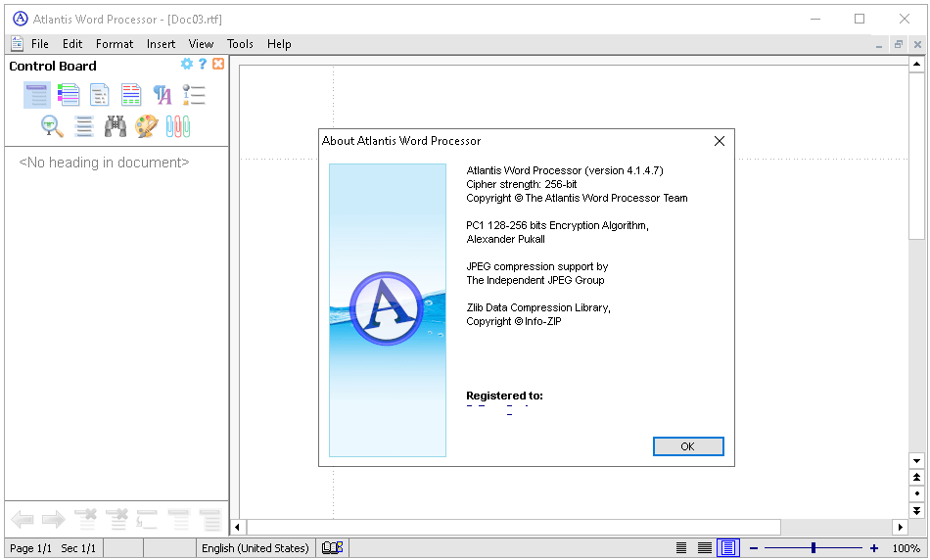Click the 'Registered to:' label in dialog

[504, 396]
